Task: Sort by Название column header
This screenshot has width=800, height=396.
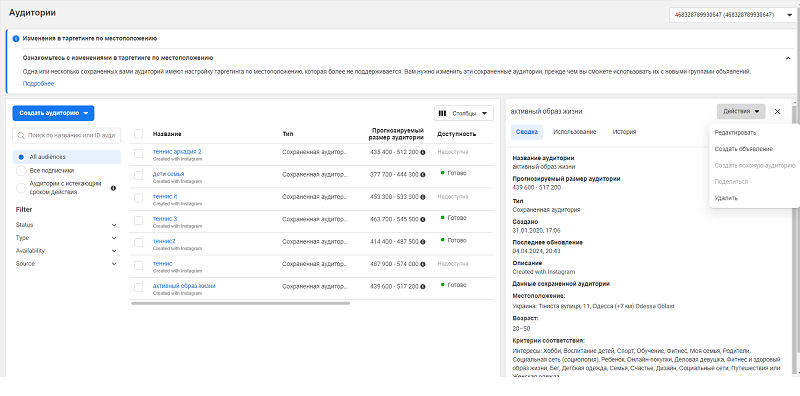Action: tap(167, 134)
